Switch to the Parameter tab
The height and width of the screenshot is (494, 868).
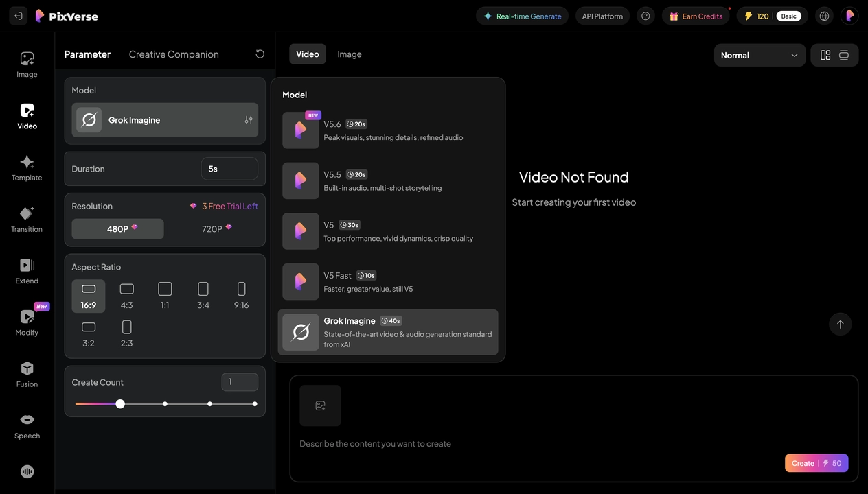(87, 54)
